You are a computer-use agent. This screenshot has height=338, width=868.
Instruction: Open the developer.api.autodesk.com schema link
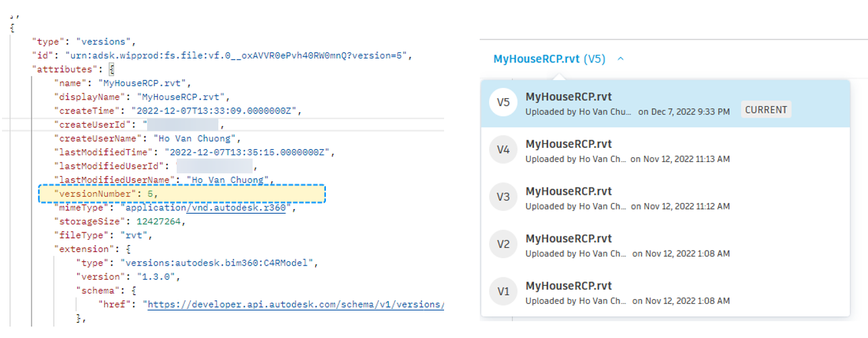pyautogui.click(x=296, y=304)
